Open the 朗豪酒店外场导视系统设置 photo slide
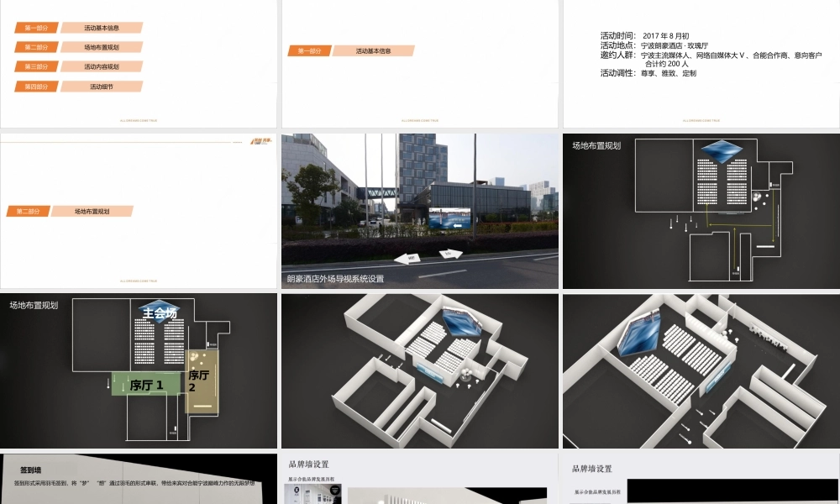The height and width of the screenshot is (504, 840). (420, 211)
